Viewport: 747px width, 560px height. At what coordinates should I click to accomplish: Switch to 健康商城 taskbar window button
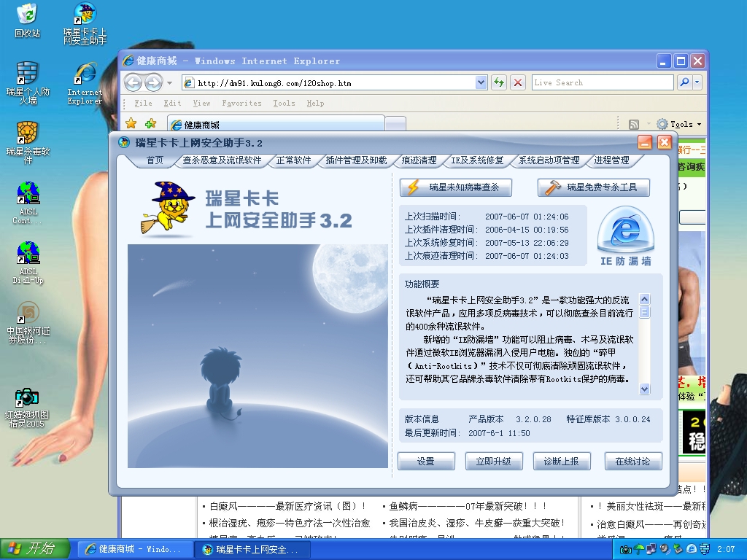134,550
